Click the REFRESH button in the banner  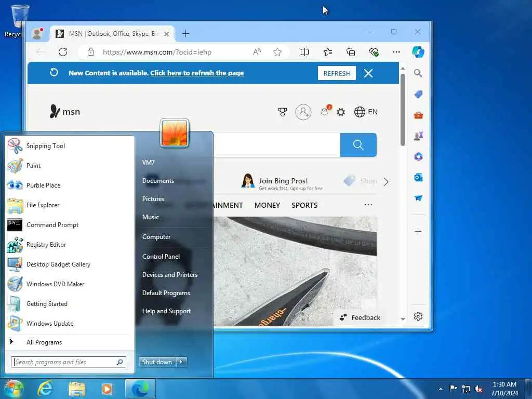337,73
